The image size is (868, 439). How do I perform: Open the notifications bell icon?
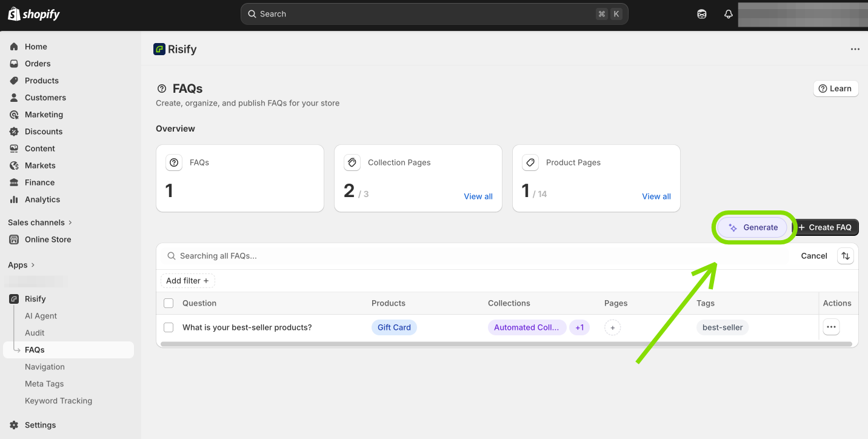tap(729, 14)
